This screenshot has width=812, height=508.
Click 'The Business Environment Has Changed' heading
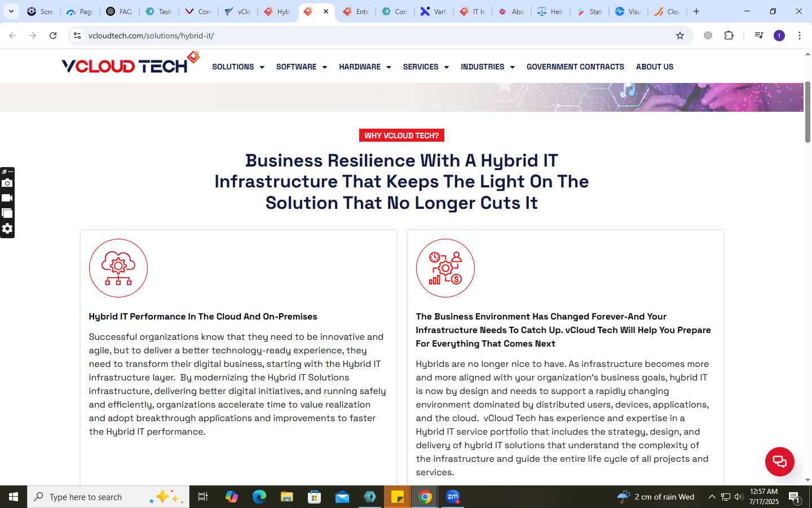pos(563,330)
